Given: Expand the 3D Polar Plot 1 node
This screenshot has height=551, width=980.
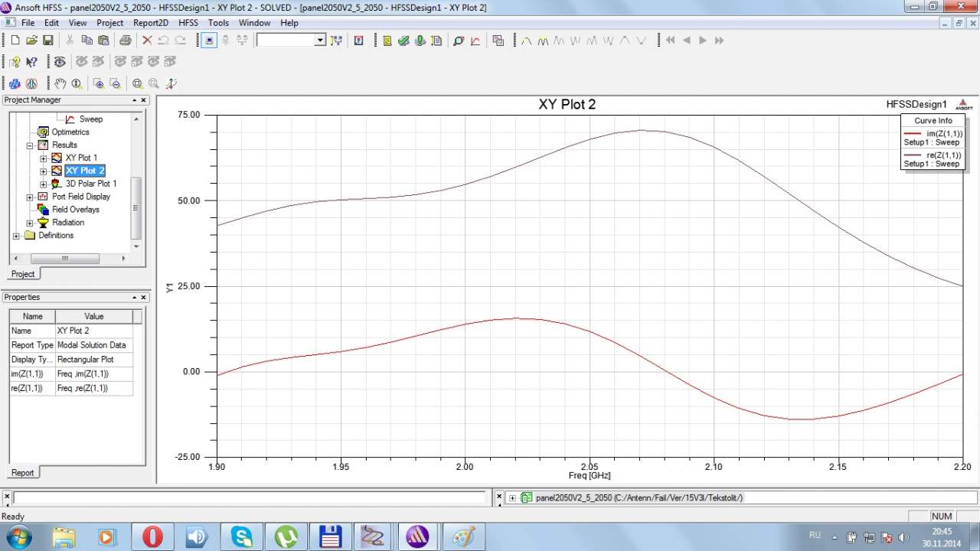Looking at the screenshot, I should [44, 184].
